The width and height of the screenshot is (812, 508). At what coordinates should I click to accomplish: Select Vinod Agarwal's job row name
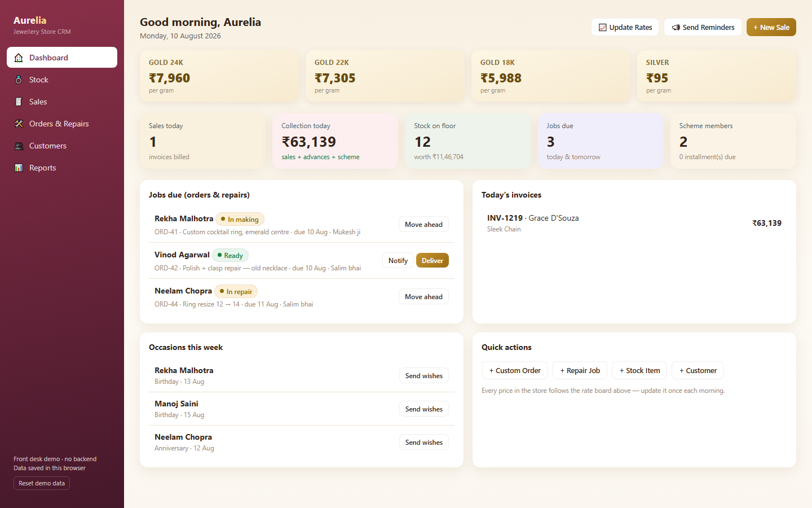click(182, 255)
